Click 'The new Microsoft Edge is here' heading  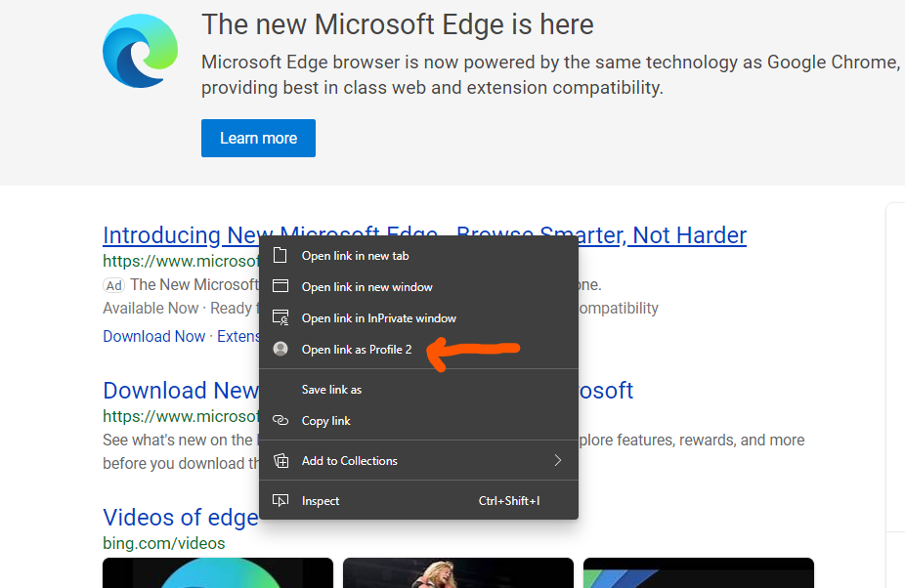coord(398,24)
